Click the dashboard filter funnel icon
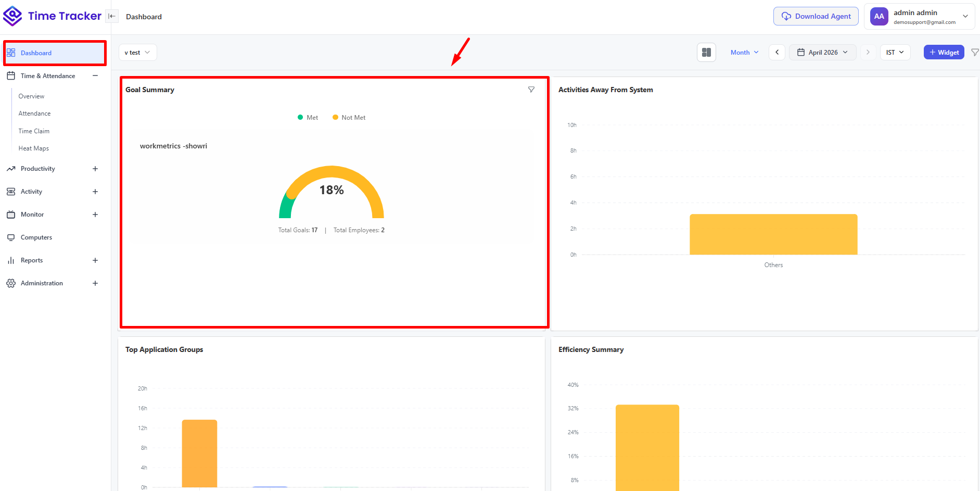Screen dimensions: 980x491 click(975, 53)
